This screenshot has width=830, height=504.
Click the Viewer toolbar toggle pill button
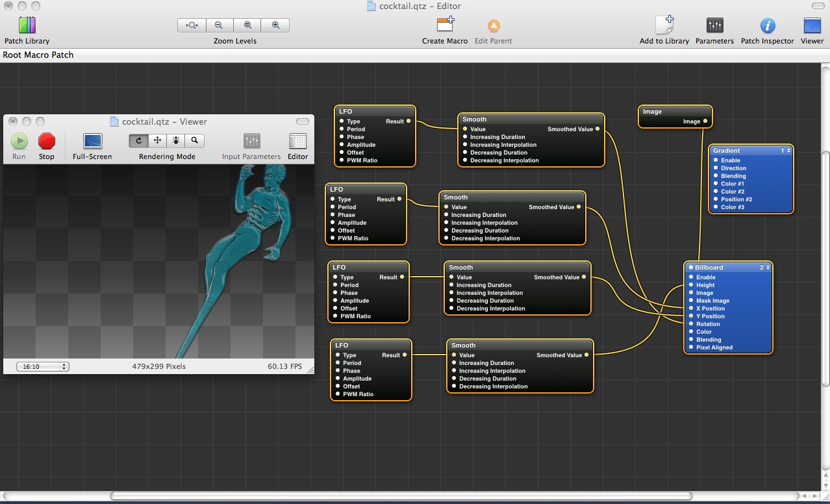coord(303,121)
